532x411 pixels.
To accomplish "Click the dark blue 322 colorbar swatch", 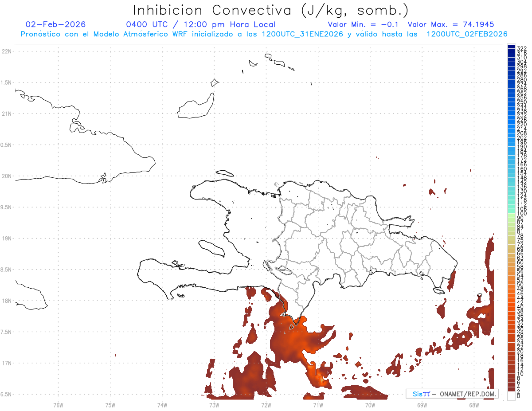I will [511, 47].
